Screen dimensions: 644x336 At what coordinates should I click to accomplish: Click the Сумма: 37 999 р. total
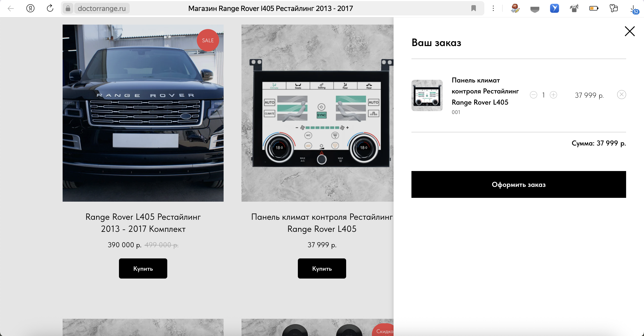pyautogui.click(x=599, y=143)
